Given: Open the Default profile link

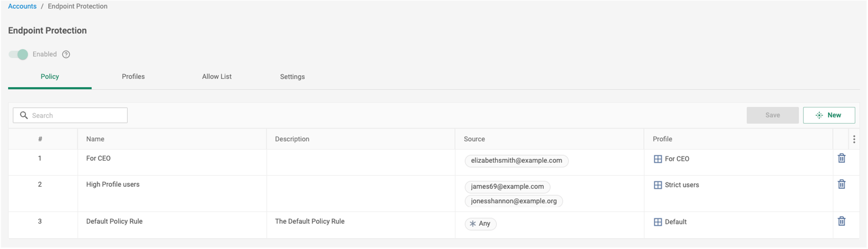Looking at the screenshot, I should pyautogui.click(x=675, y=222).
